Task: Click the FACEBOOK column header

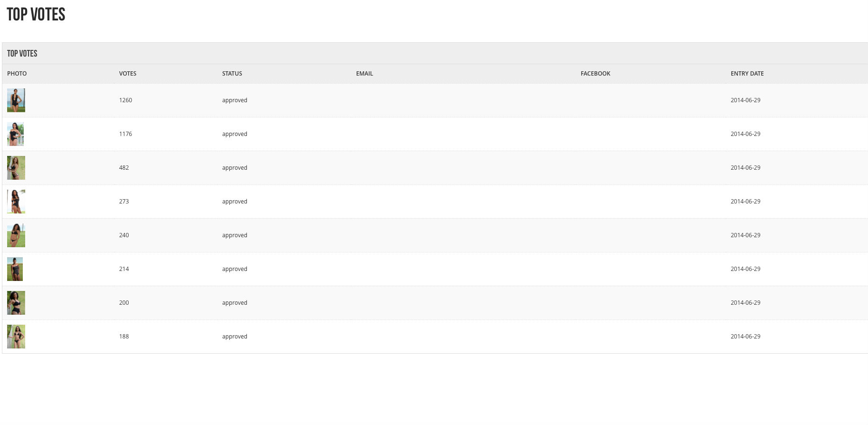Action: pos(595,74)
